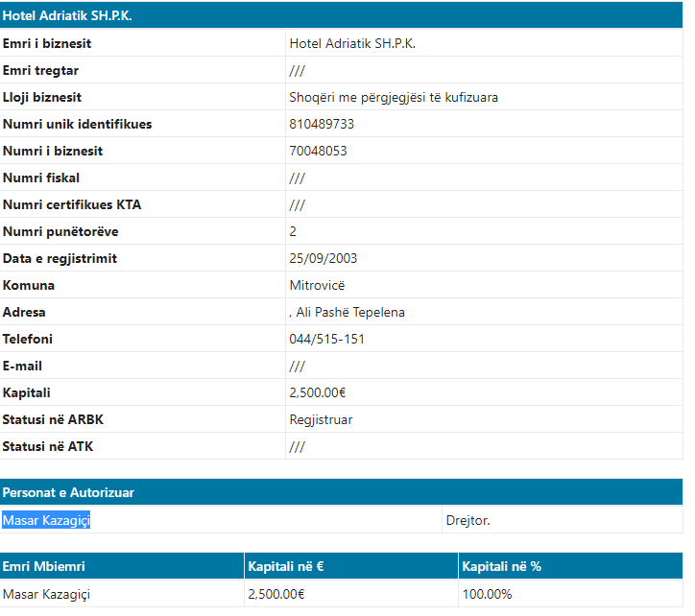Click the Mitrovicë municipality value
This screenshot has width=695, height=616.
coord(317,285)
